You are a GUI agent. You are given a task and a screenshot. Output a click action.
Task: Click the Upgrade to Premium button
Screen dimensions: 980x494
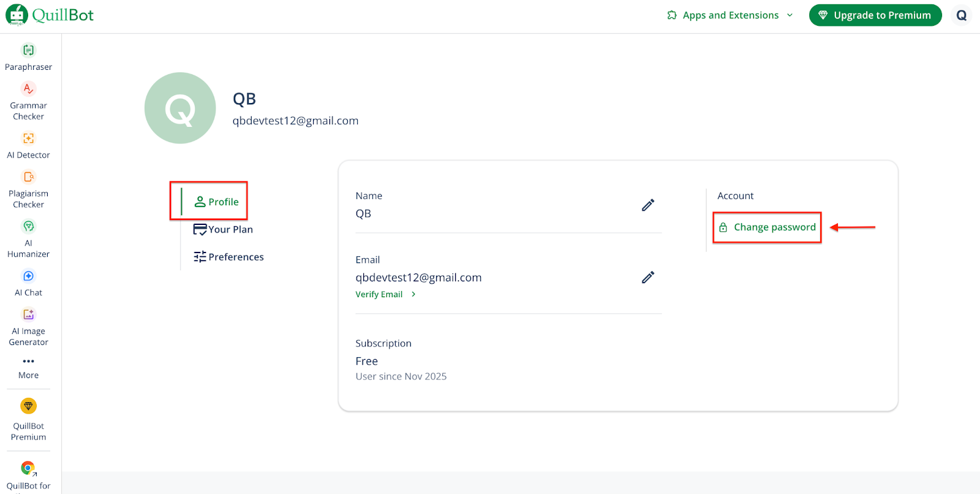875,15
